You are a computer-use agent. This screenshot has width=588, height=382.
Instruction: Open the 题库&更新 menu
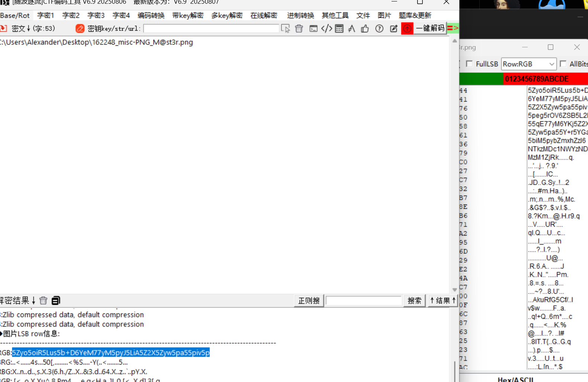point(415,15)
